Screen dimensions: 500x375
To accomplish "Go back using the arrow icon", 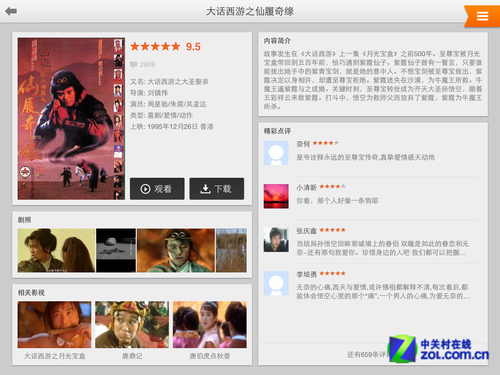I will coord(11,11).
